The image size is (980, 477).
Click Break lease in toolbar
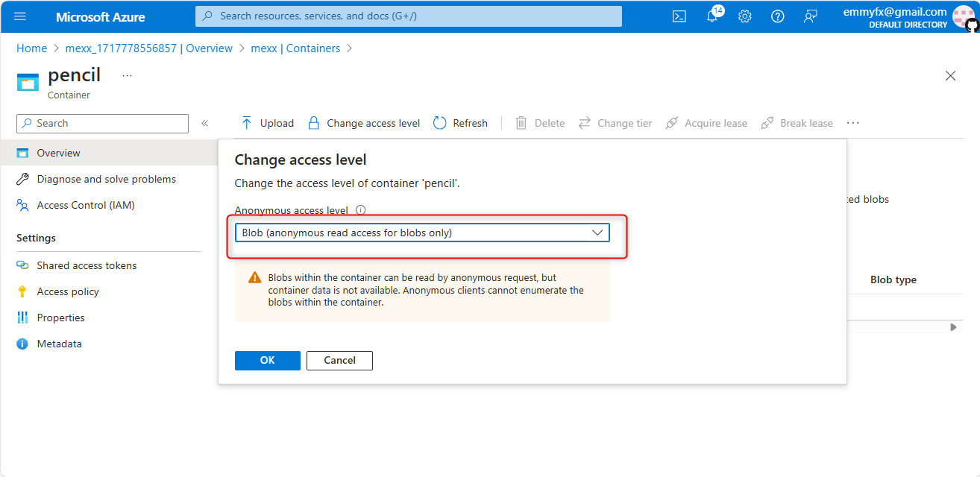coord(797,123)
